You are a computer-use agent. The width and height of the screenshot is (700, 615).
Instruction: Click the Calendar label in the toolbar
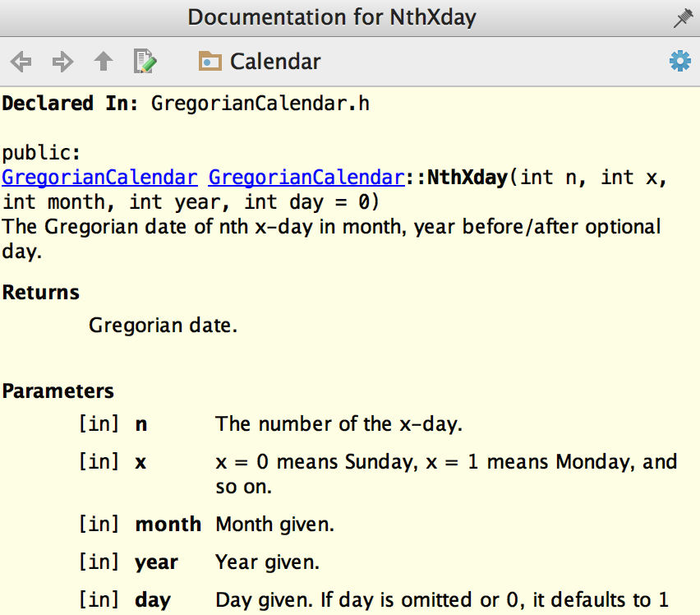[275, 62]
